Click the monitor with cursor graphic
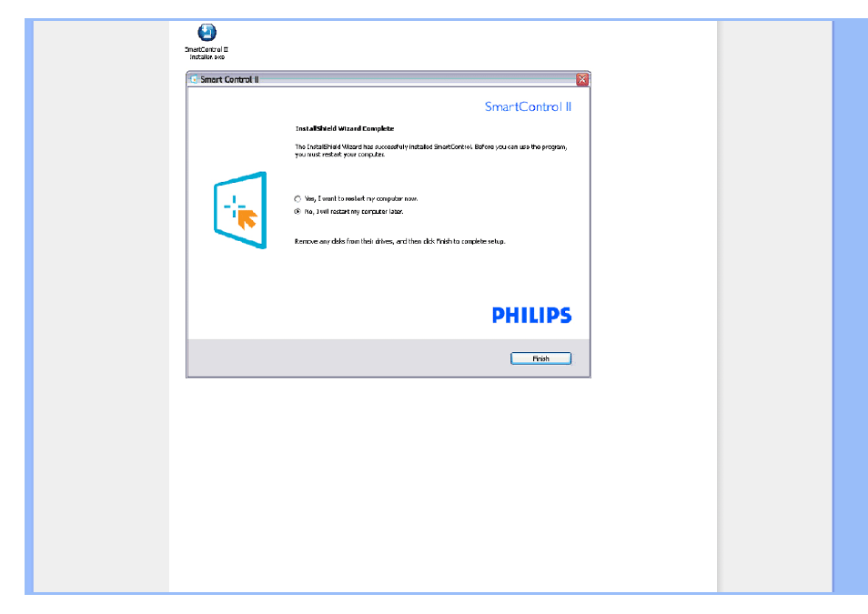Screen dimensions: 868x614 click(x=240, y=210)
